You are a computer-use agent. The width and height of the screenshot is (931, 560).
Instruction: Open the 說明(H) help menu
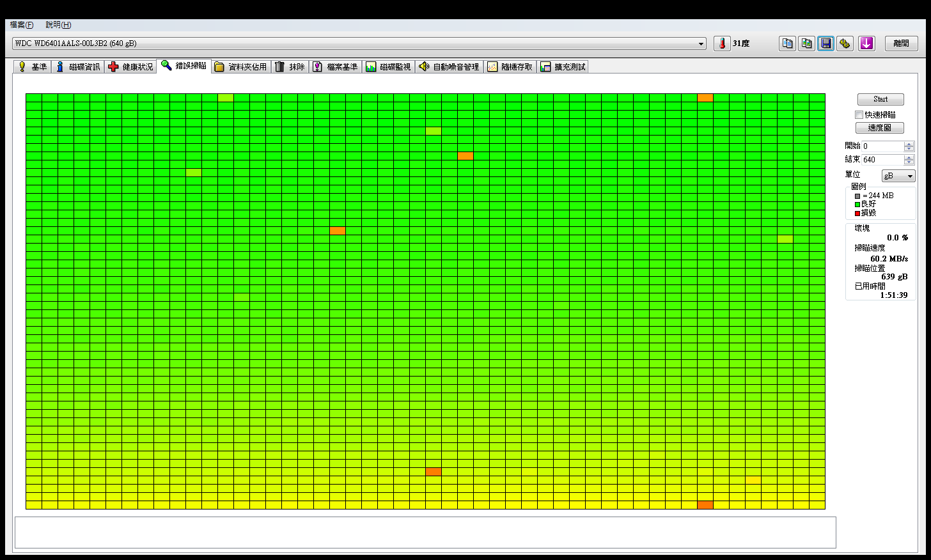click(58, 25)
